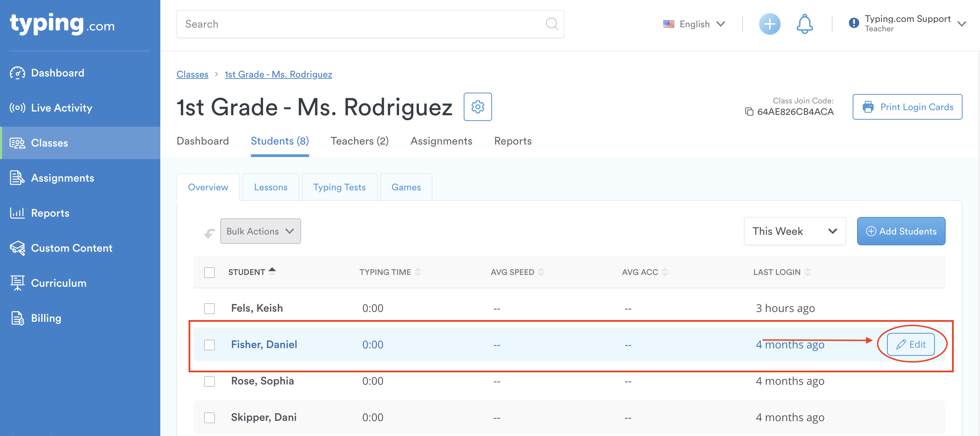Select the Fisher, Daniel checkbox
Viewport: 980px width, 436px height.
[209, 345]
